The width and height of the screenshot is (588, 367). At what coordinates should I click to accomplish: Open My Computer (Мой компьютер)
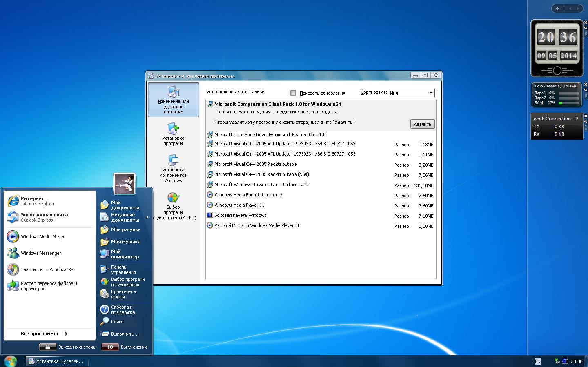click(x=124, y=254)
